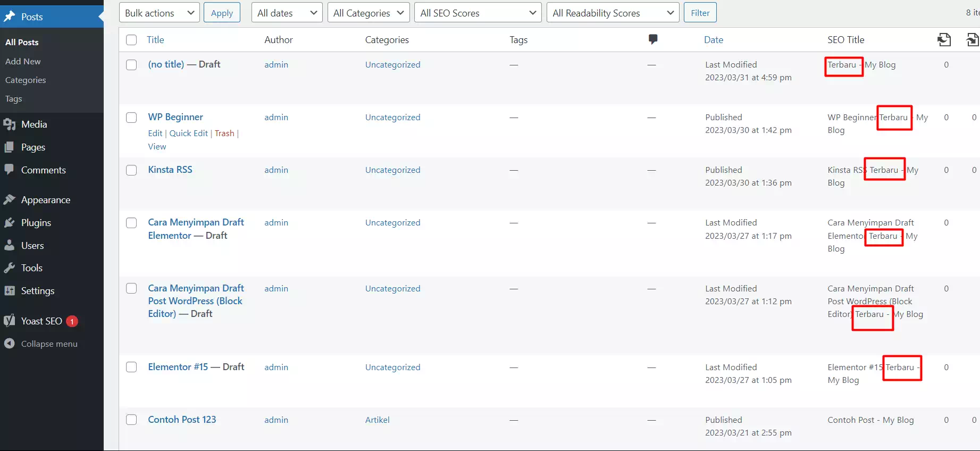Image resolution: width=980 pixels, height=451 pixels.
Task: Click the outgoing internal links column icon
Action: (x=944, y=39)
